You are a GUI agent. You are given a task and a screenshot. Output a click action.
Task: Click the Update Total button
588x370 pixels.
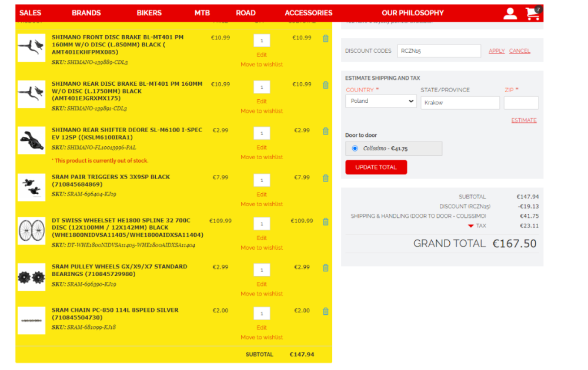tap(376, 167)
